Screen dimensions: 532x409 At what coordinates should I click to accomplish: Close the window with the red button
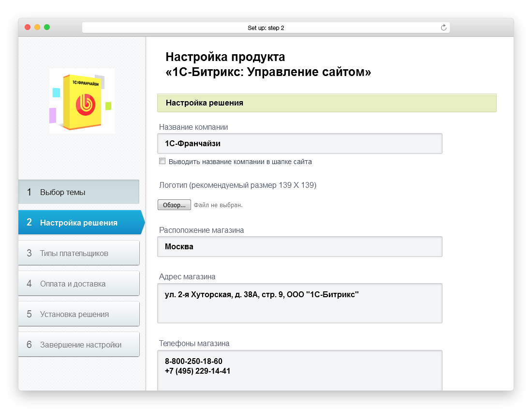point(28,27)
